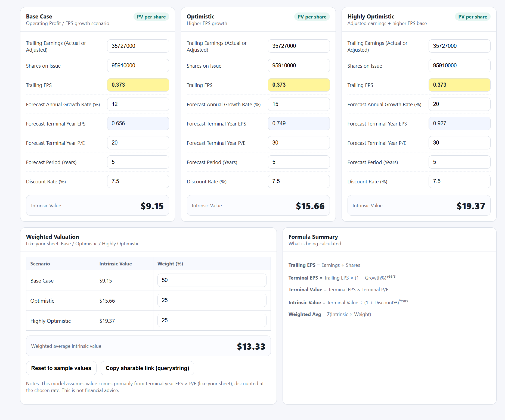The width and height of the screenshot is (505, 420).
Task: Click Highly Optimistic Shares on Issue field
Action: pyautogui.click(x=459, y=66)
